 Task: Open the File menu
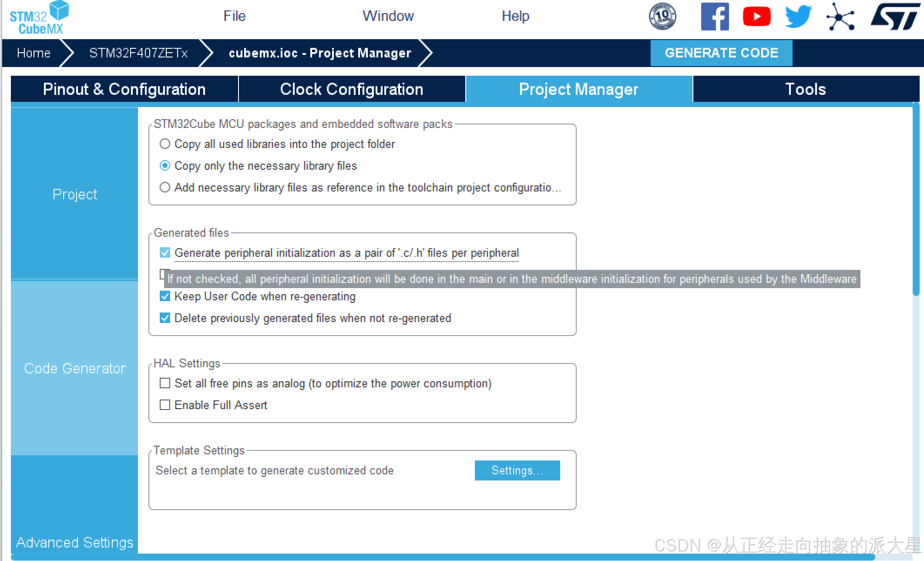coord(234,16)
